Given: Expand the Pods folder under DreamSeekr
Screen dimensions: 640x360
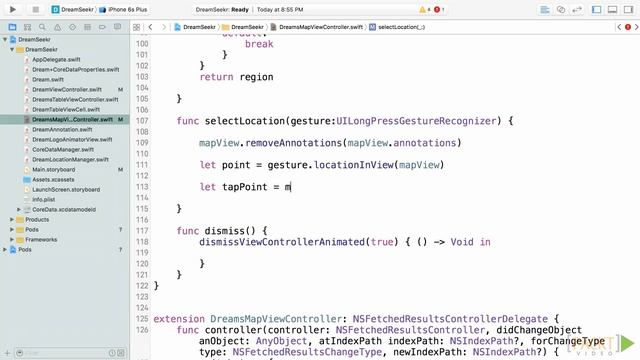Looking at the screenshot, I should coord(12,229).
